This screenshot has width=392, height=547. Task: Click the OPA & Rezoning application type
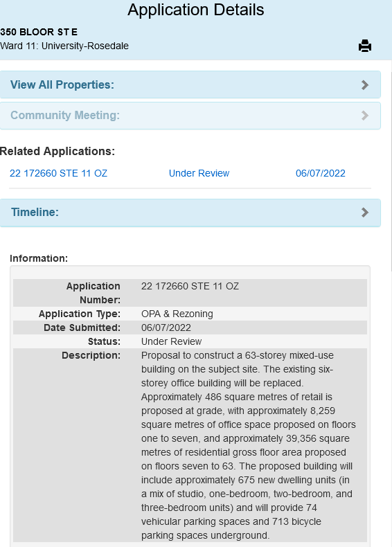[x=177, y=314]
